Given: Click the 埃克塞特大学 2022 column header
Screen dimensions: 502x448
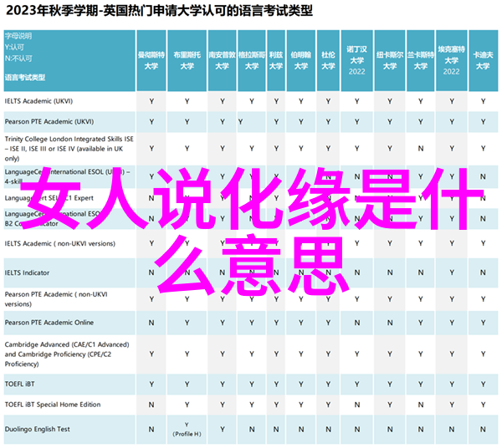Looking at the screenshot, I should click(452, 60).
